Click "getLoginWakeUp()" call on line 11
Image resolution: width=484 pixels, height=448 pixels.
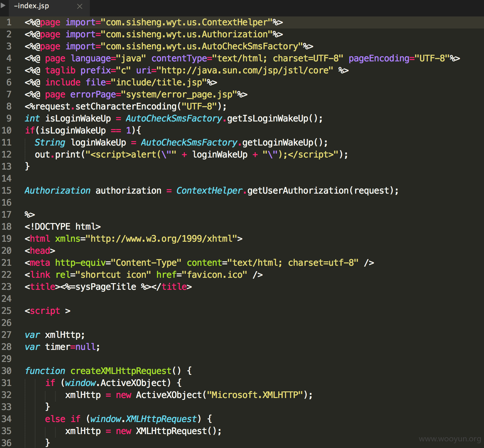tap(283, 142)
